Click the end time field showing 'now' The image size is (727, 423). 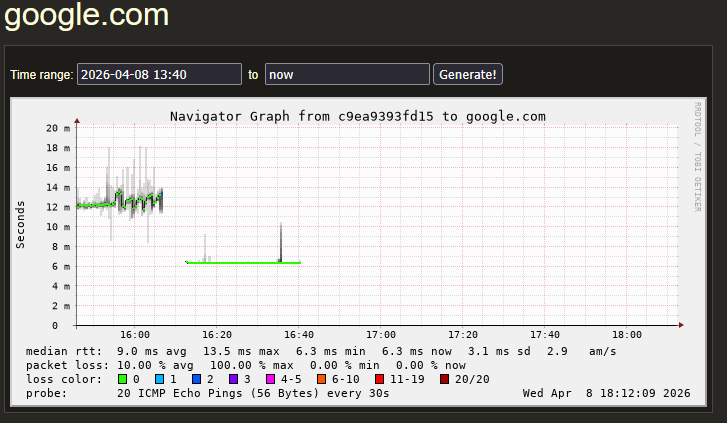pyautogui.click(x=347, y=74)
